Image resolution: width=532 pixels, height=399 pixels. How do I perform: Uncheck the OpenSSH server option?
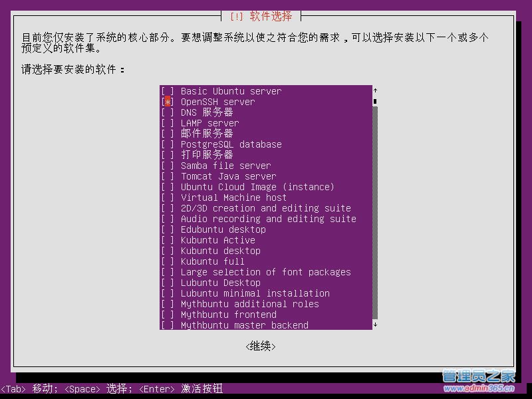(168, 102)
